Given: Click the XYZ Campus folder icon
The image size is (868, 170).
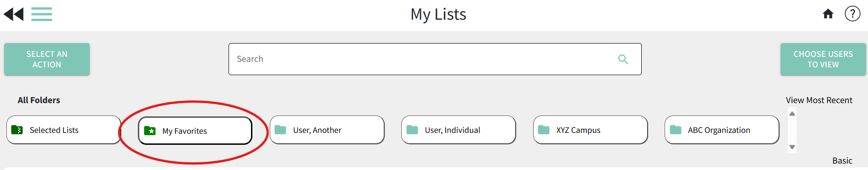Looking at the screenshot, I should 544,130.
